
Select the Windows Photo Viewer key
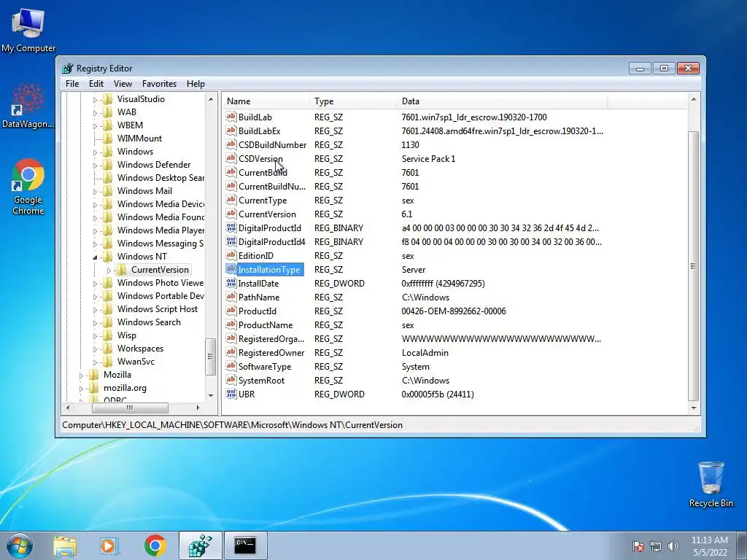[160, 282]
